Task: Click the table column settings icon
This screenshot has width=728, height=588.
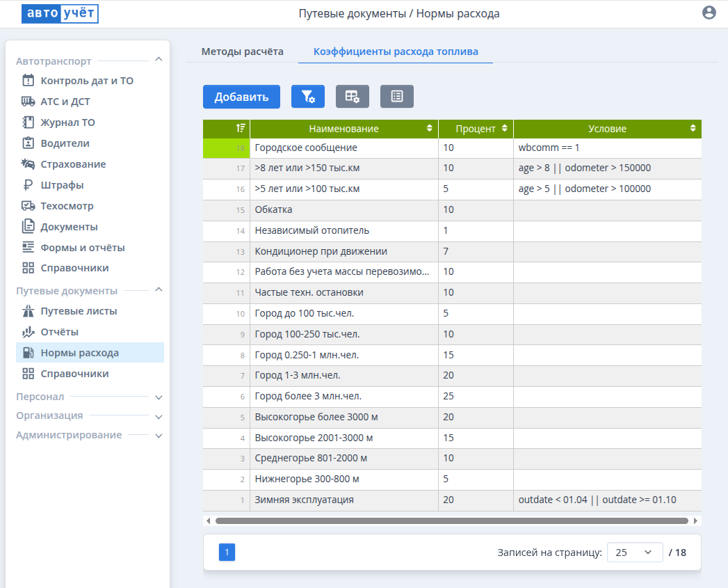Action: (353, 97)
